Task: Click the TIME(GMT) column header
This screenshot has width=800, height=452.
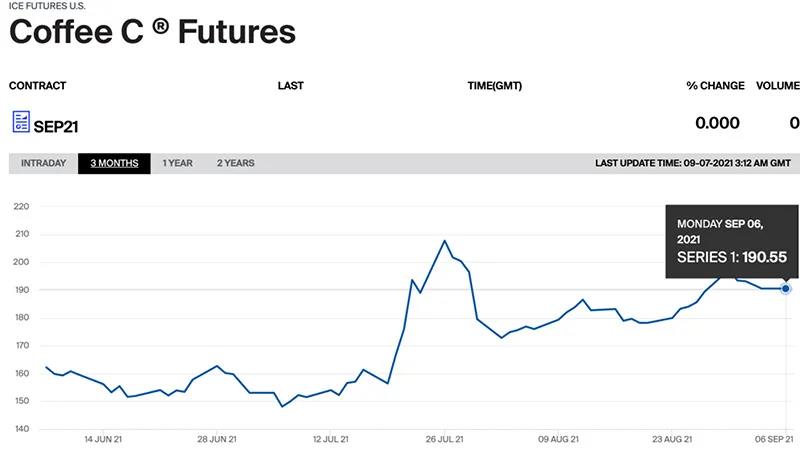Action: 494,86
